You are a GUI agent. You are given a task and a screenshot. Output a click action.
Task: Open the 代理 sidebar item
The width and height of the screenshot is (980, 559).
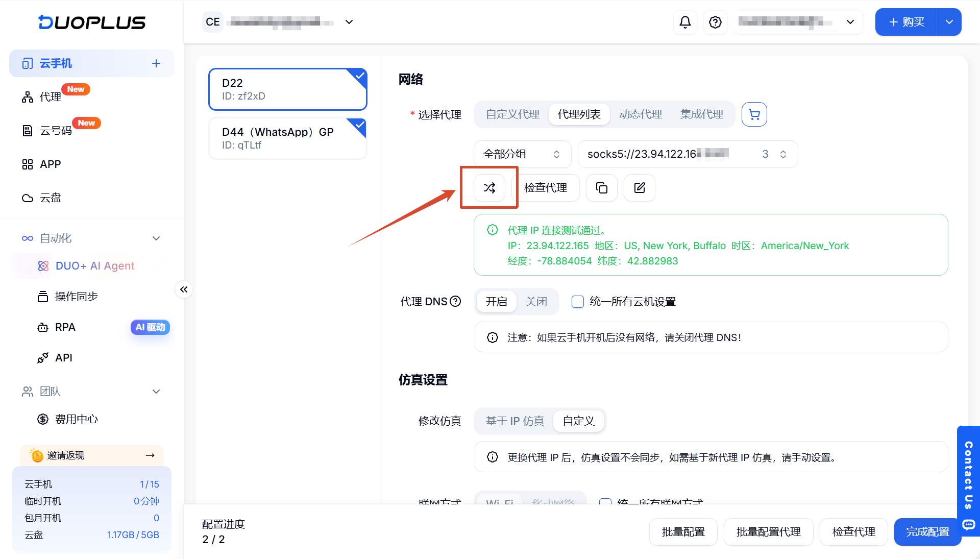[51, 97]
